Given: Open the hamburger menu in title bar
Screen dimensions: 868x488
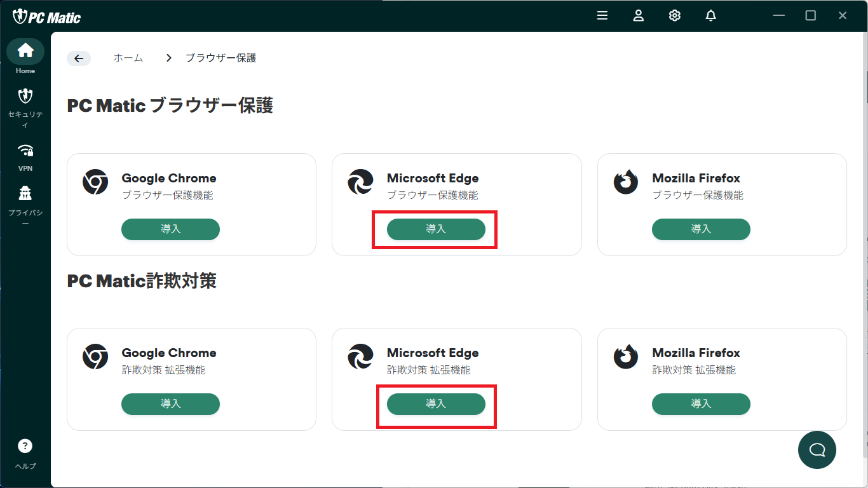Looking at the screenshot, I should point(602,16).
